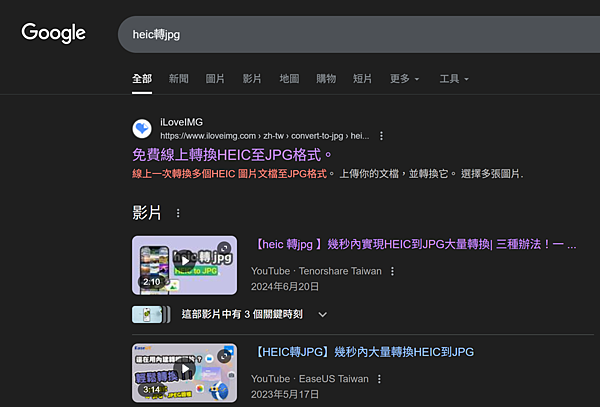Switch to the 圖片 tab
Viewport: 600px width, 407px height.
point(215,79)
